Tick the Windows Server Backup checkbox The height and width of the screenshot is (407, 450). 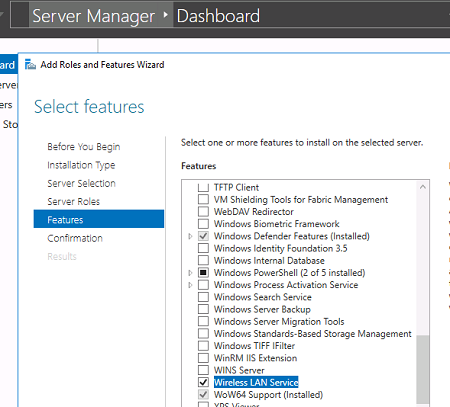[203, 309]
